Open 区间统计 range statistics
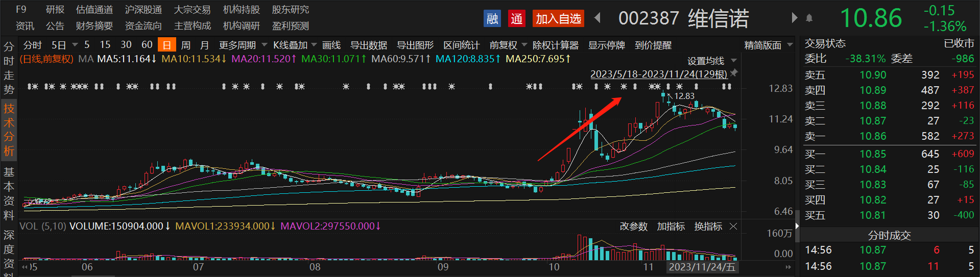Viewport: 980px width, 277px height. tap(462, 45)
